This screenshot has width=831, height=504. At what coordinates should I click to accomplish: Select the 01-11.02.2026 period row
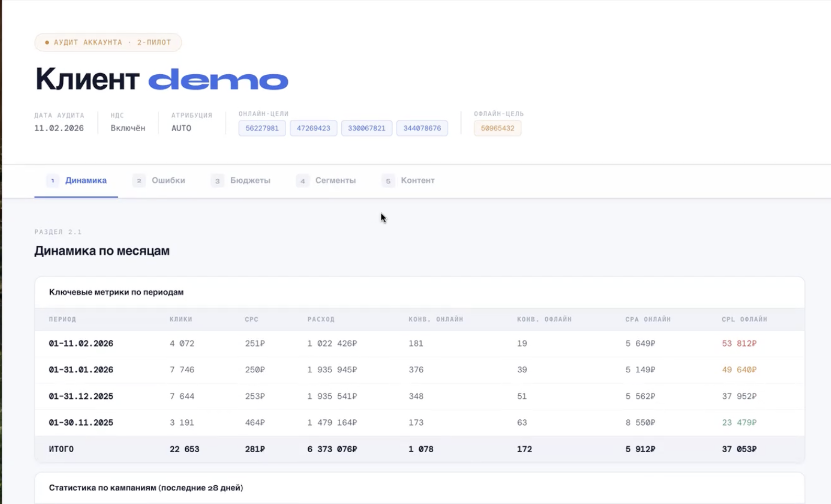coord(81,343)
